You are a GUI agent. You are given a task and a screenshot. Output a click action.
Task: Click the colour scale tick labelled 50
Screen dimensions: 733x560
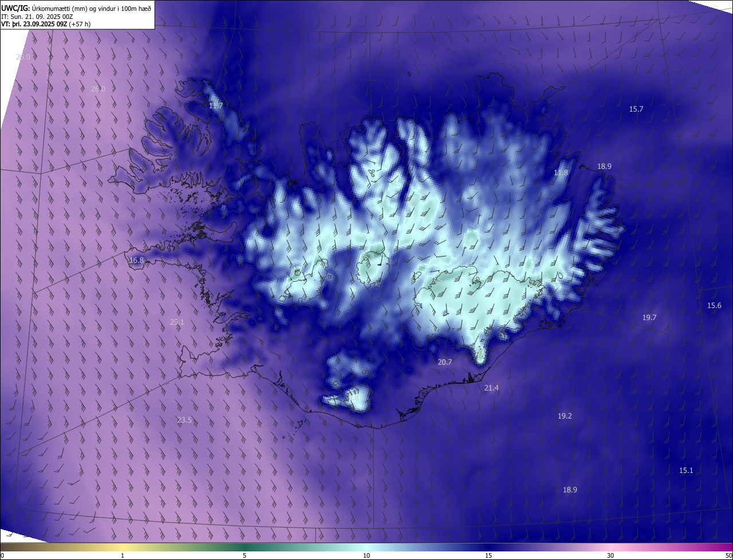coord(728,555)
